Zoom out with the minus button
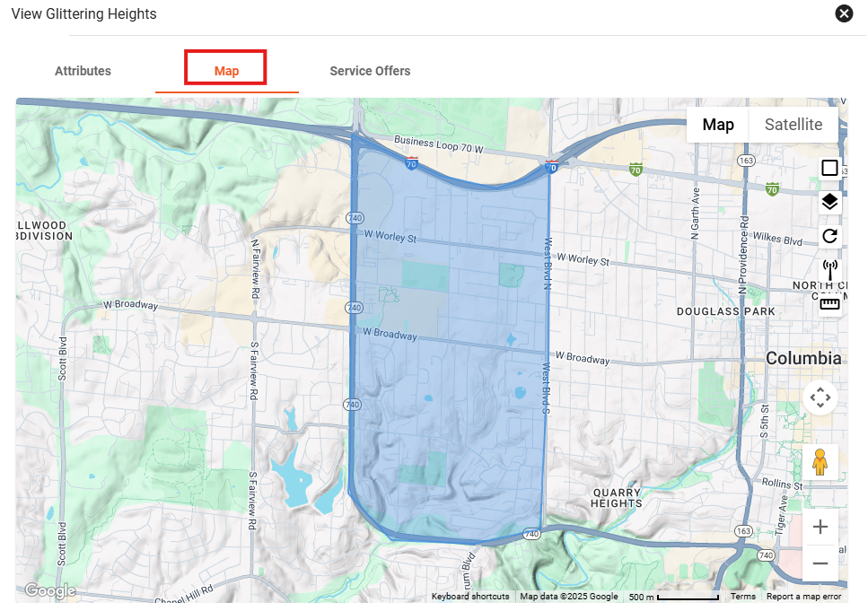 (820, 563)
